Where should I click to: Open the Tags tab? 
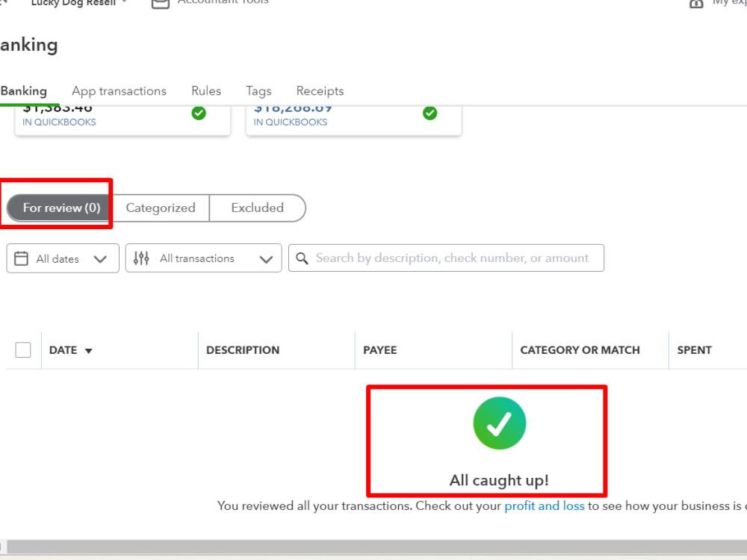(x=258, y=91)
